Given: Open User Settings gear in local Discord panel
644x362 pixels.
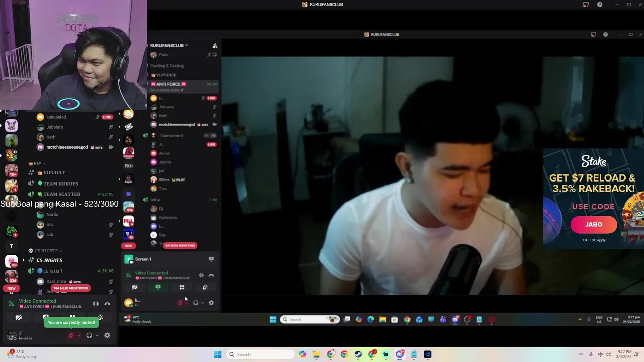Looking at the screenshot, I should coord(107,335).
